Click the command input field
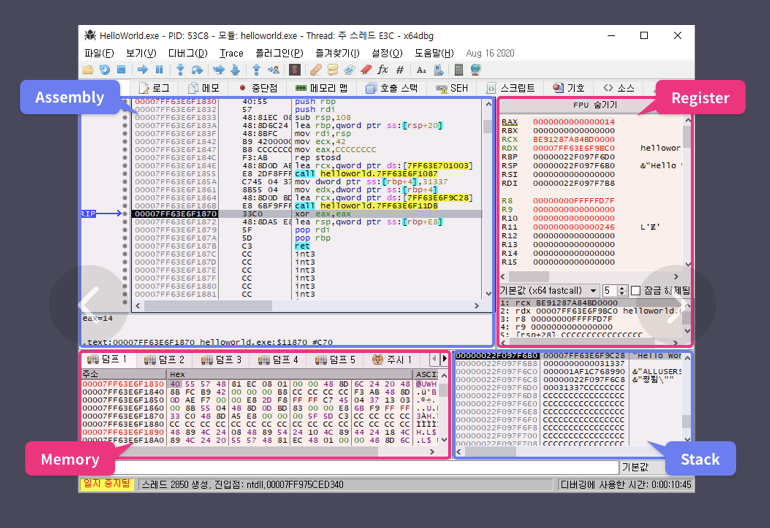Screen dimensions: 770x528 point(366,467)
